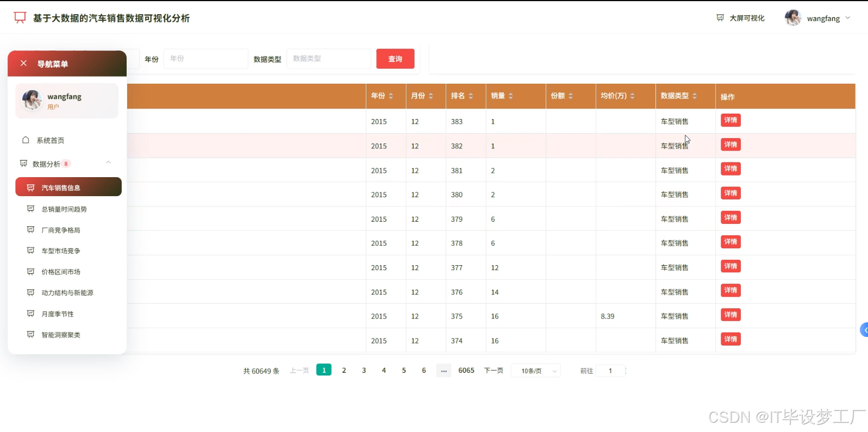The height and width of the screenshot is (432, 868).
Task: Click the app logo icon beside the title
Action: tap(20, 18)
